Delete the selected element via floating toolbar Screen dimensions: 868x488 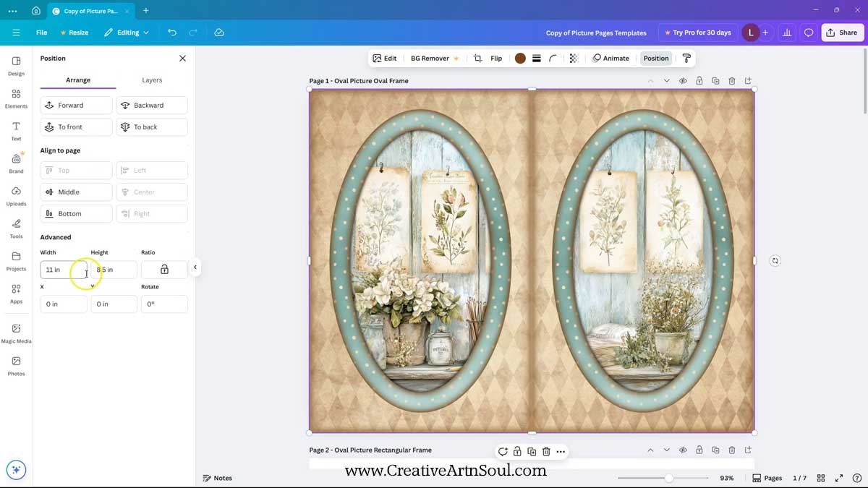pyautogui.click(x=546, y=452)
